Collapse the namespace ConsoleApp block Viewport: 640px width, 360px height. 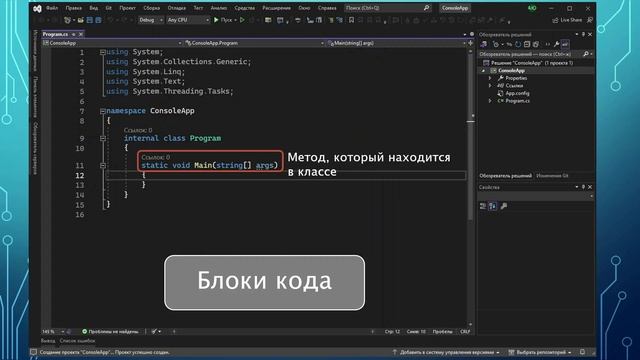(103, 111)
